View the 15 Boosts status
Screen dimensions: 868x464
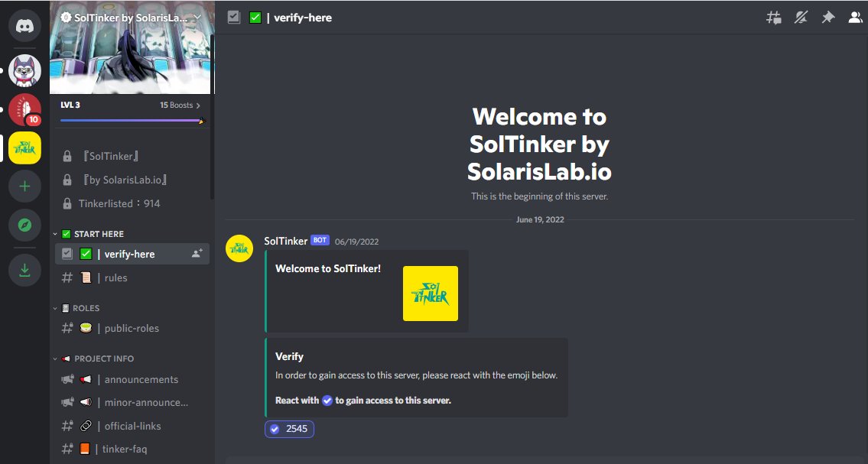coord(180,105)
